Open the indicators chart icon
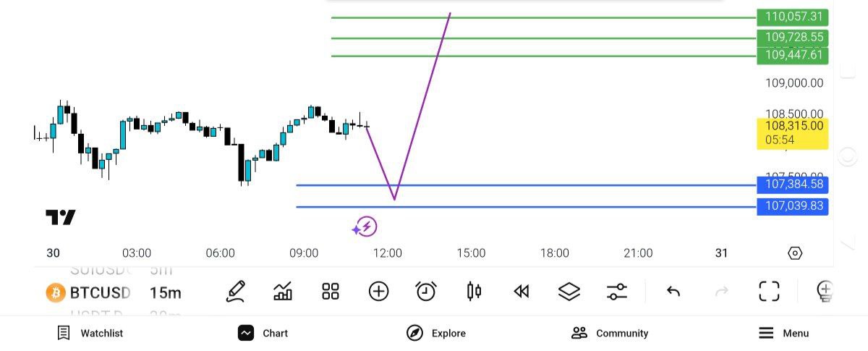 pyautogui.click(x=283, y=292)
